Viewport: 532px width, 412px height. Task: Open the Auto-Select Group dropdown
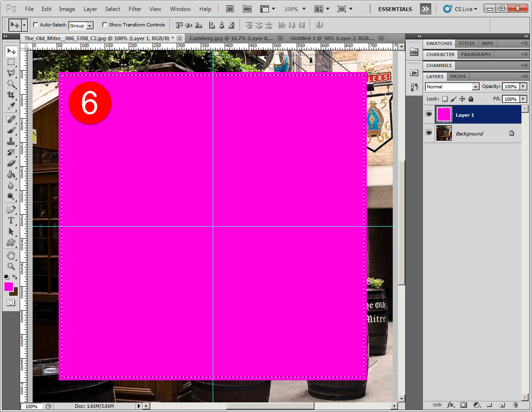coord(90,25)
